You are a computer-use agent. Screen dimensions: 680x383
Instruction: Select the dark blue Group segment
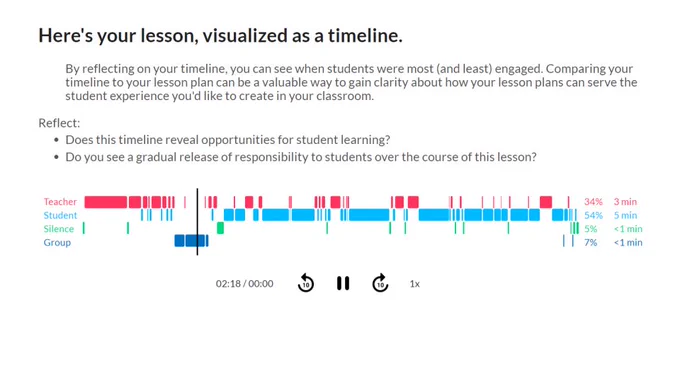pos(191,241)
